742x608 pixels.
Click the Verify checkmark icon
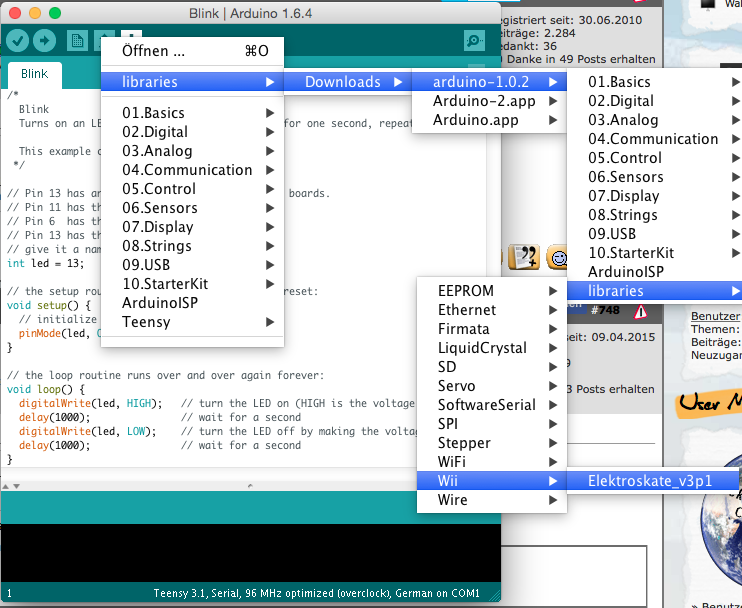[18, 41]
